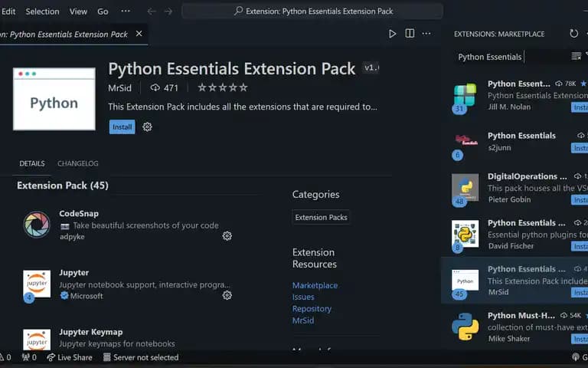Image resolution: width=588 pixels, height=368 pixels.
Task: Open editor More Actions ellipsis
Action: (426, 34)
